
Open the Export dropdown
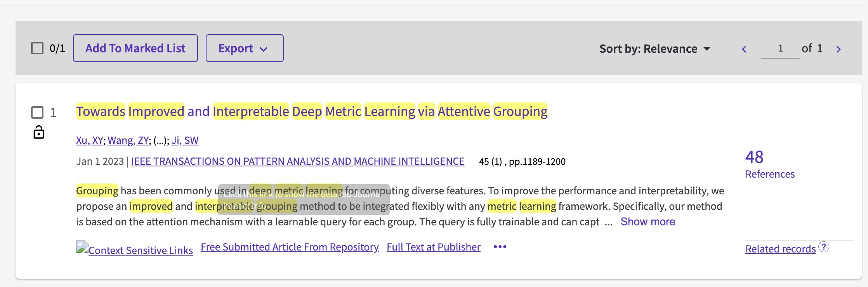point(244,48)
